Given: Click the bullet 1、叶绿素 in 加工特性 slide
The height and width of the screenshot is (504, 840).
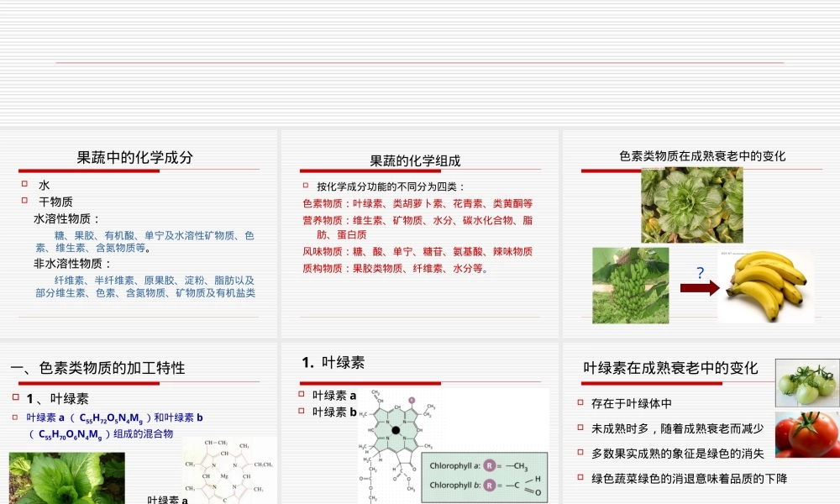Looking at the screenshot, I should 57,398.
